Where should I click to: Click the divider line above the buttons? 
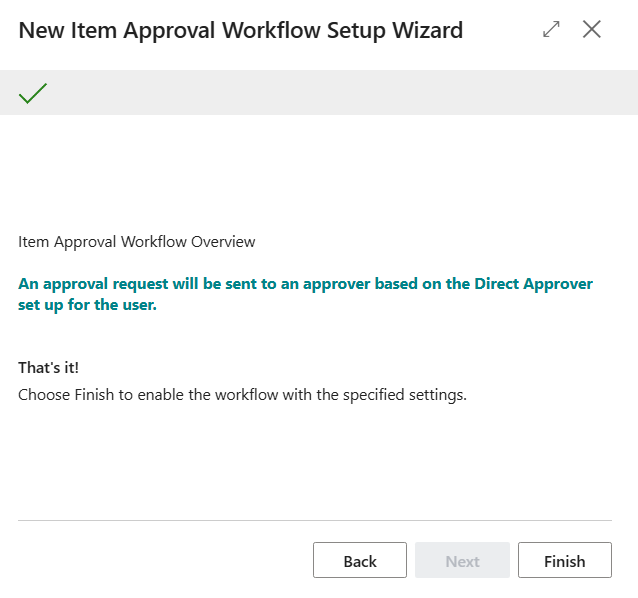click(x=315, y=520)
